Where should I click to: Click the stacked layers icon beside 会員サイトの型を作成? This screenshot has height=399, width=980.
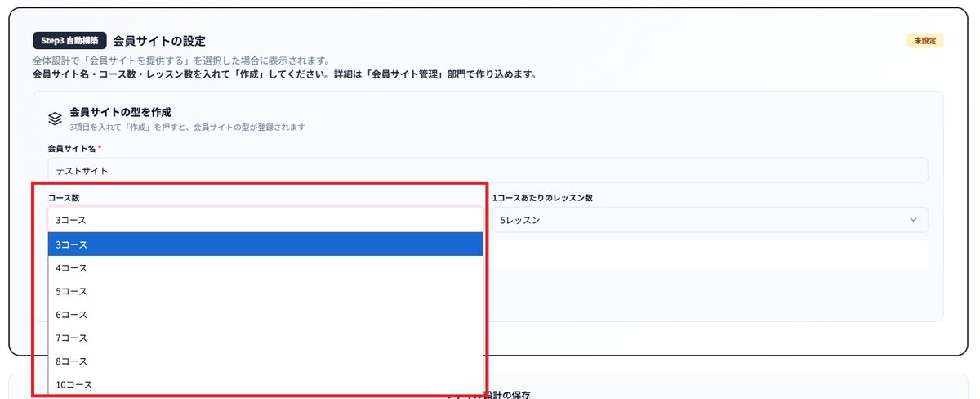pyautogui.click(x=56, y=119)
